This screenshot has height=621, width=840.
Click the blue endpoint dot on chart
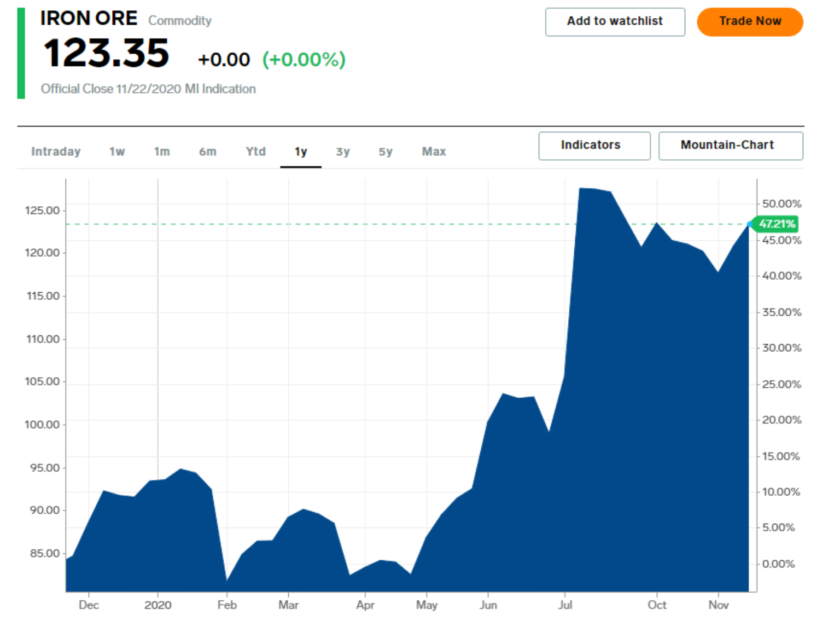pos(749,224)
